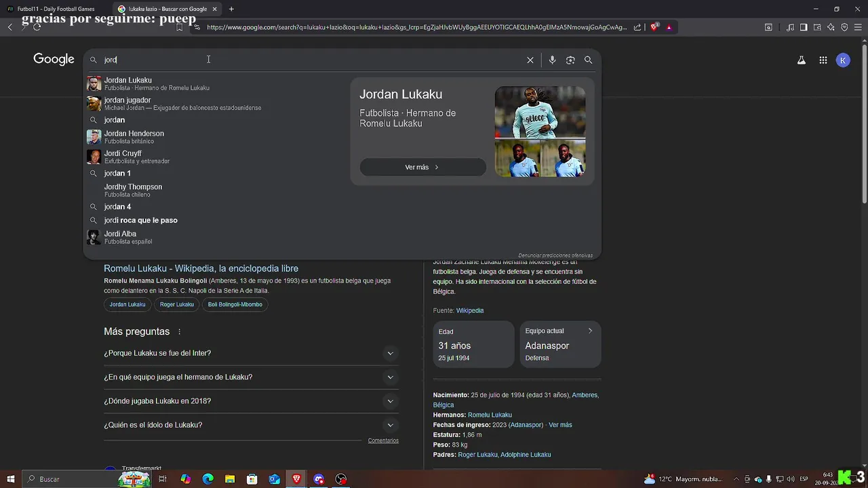This screenshot has width=868, height=488.
Task: Clear the Google search box text
Action: [x=530, y=60]
